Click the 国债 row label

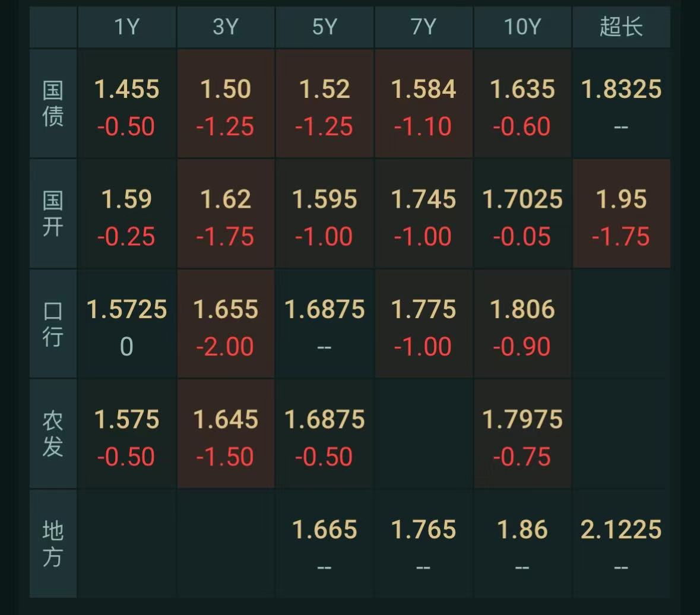click(x=53, y=103)
